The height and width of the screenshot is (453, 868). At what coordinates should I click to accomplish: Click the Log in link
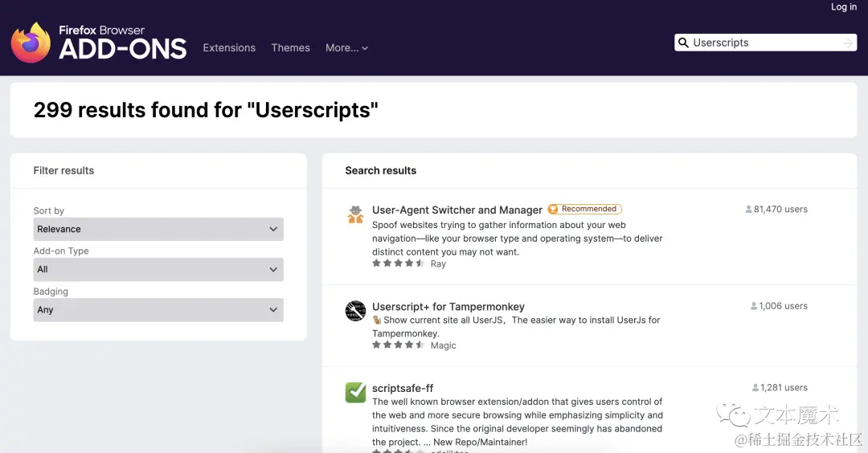coord(844,6)
